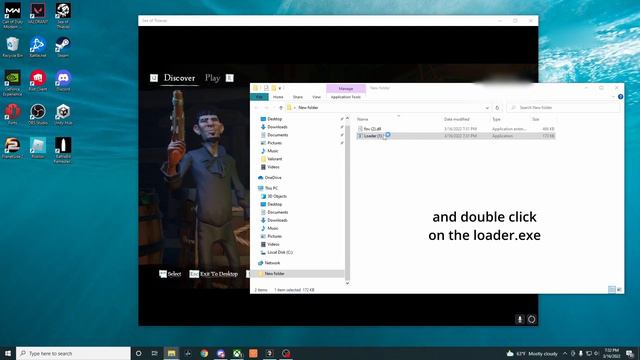Screen dimensions: 640x360
Task: Open Task View on the taskbar
Action: tap(155, 353)
